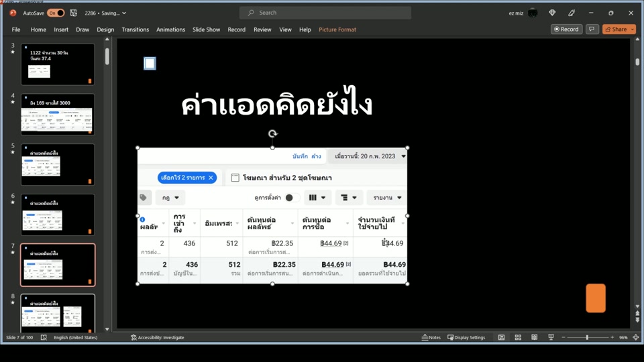Open the ez miz account avatar
This screenshot has width=644, height=362.
[x=533, y=13]
